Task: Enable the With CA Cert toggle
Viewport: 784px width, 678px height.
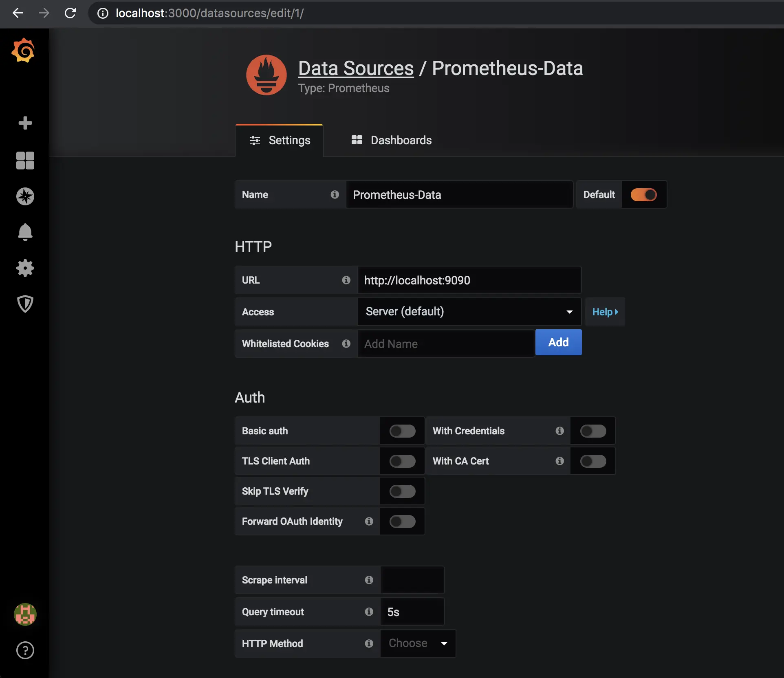Action: (593, 461)
